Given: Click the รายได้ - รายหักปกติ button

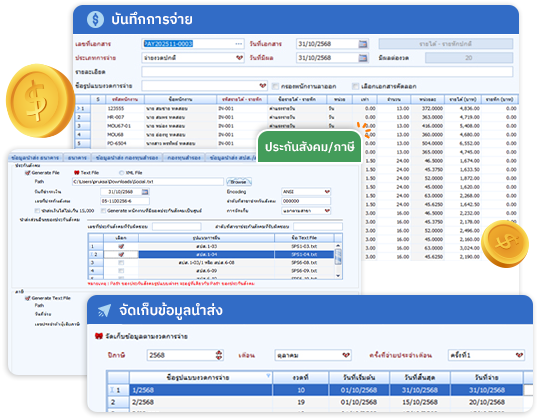Looking at the screenshot, I should tap(446, 44).
